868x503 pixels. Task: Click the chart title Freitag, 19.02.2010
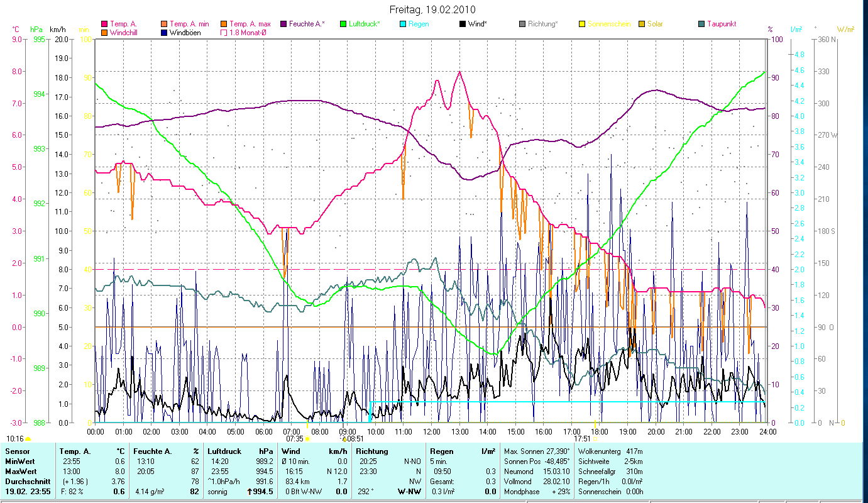pyautogui.click(x=432, y=9)
